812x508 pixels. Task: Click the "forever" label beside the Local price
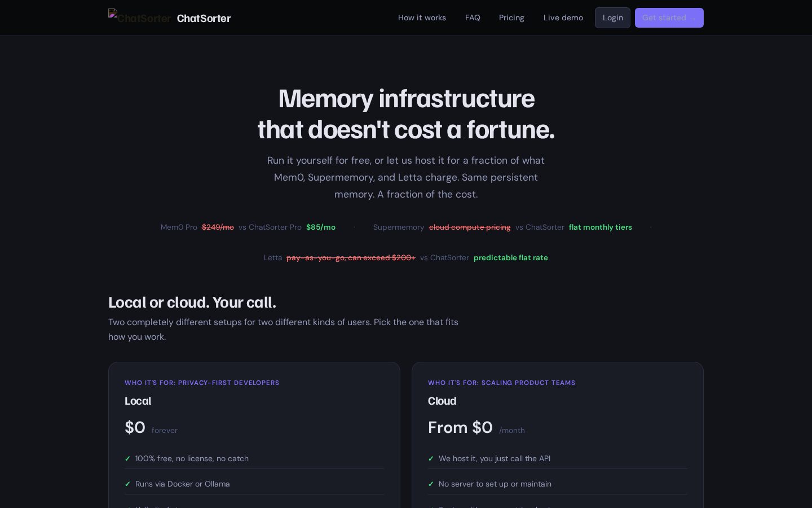coord(164,430)
